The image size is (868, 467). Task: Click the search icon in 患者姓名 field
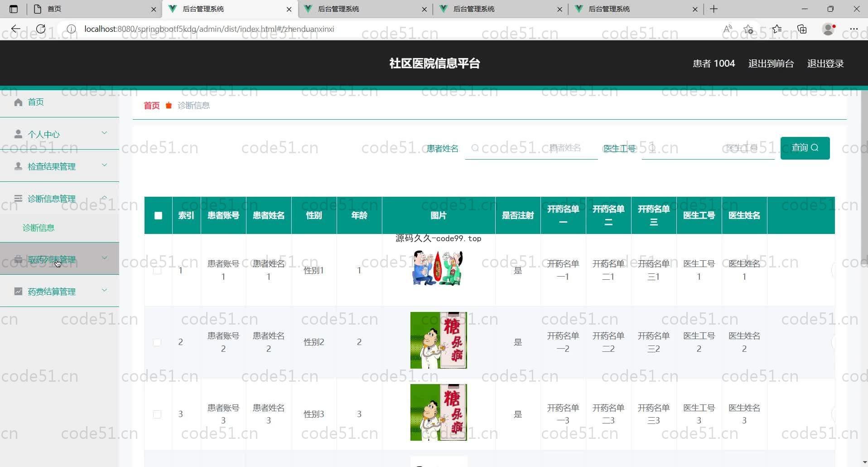point(475,148)
